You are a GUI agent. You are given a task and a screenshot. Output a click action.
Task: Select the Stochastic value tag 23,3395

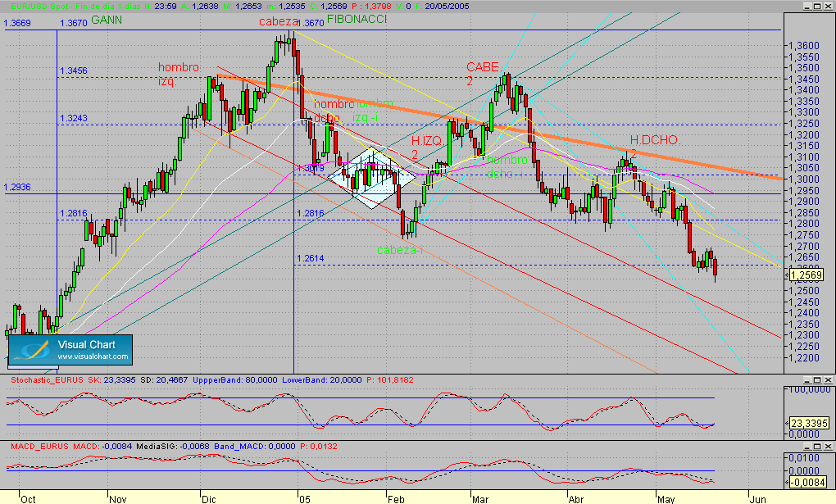pos(809,424)
